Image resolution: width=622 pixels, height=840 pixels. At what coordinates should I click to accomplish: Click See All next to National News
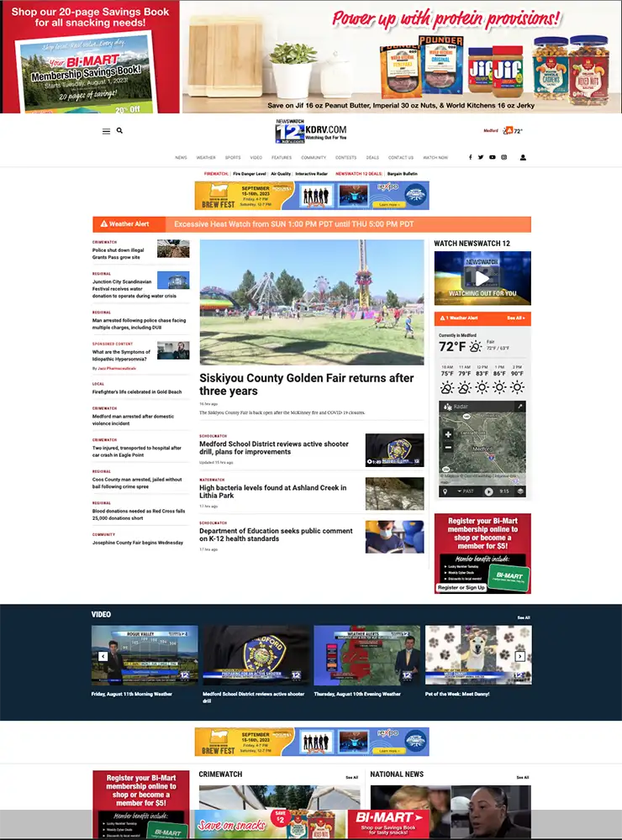522,777
